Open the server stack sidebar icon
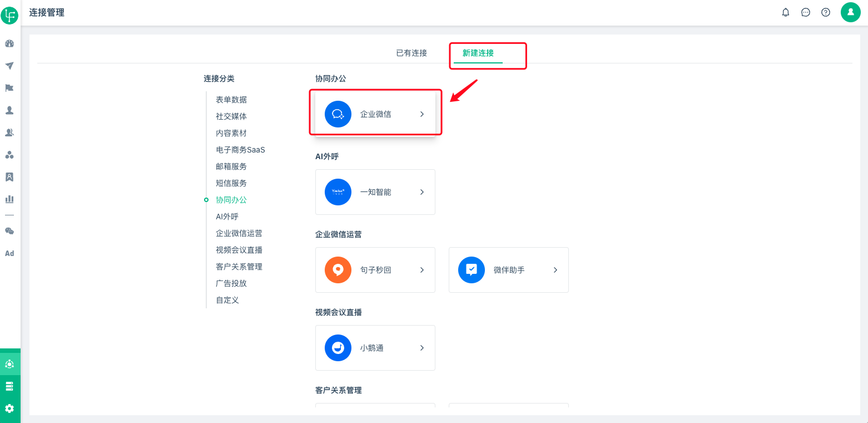This screenshot has width=868, height=423. point(9,386)
